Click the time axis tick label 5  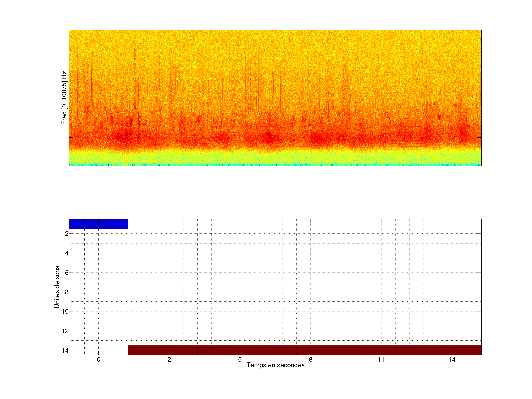click(x=240, y=359)
